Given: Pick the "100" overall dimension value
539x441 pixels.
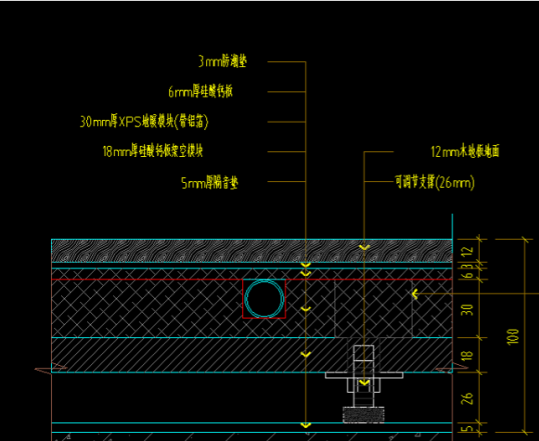Looking at the screenshot, I should [x=513, y=336].
